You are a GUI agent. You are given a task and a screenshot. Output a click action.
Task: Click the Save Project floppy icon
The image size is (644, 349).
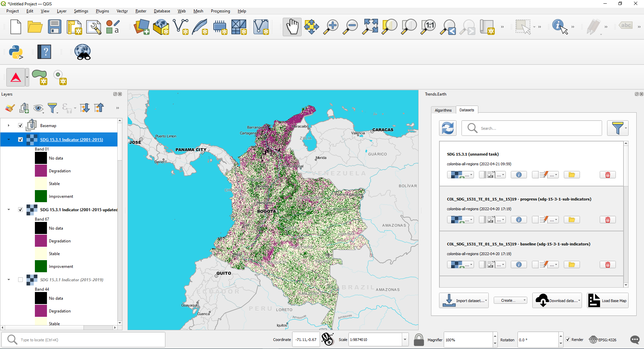pyautogui.click(x=54, y=27)
